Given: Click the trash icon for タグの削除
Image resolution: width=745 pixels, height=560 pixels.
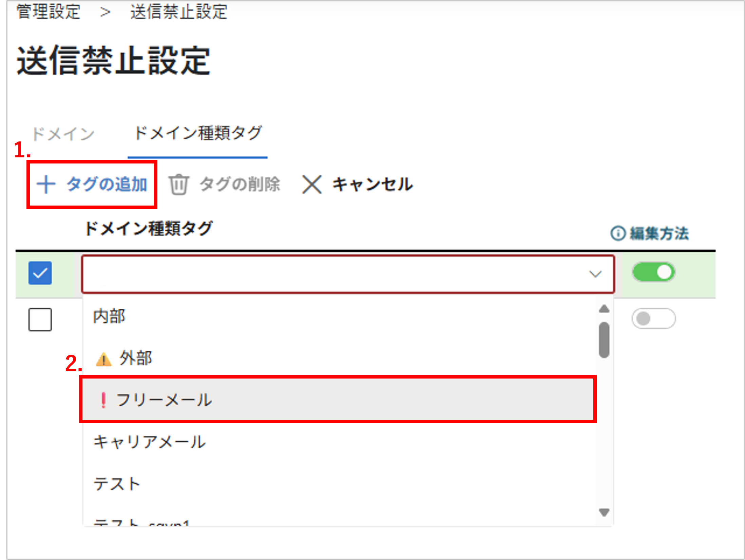Looking at the screenshot, I should click(179, 185).
